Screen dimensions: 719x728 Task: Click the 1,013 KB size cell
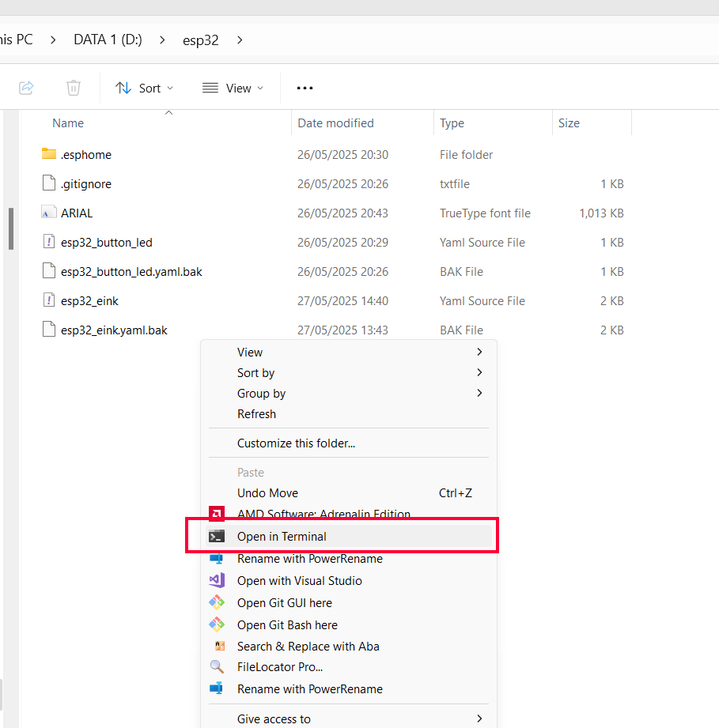(601, 213)
